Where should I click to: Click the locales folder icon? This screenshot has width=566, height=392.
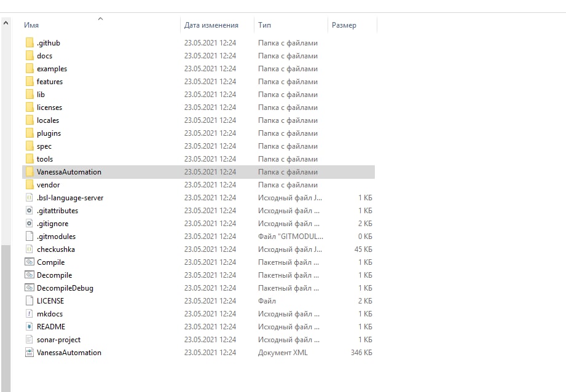(x=29, y=120)
